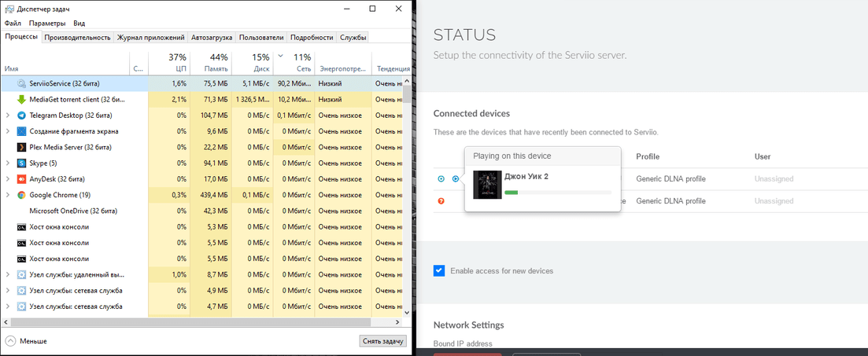
Task: Select the Microsoft OneDrive (32 бита) process row
Action: coord(201,211)
